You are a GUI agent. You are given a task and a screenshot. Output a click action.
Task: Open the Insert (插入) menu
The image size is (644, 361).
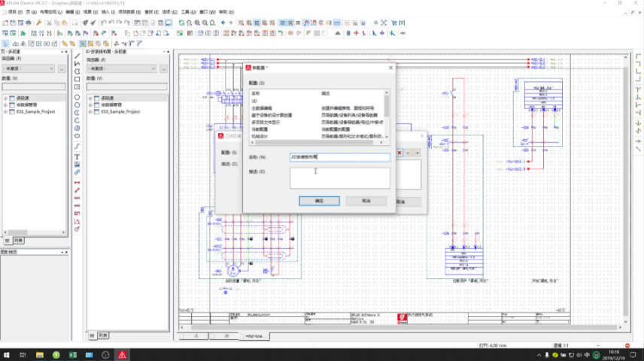pos(108,12)
